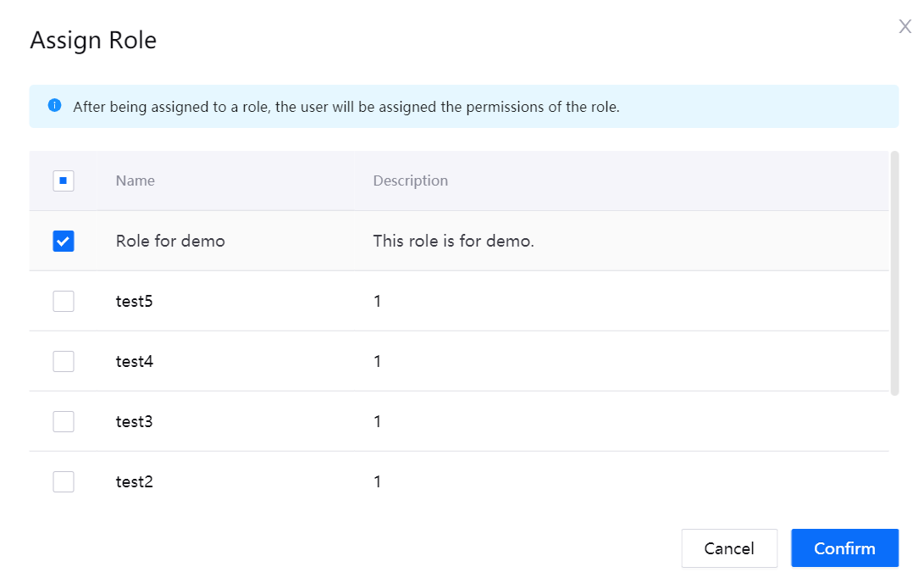Click the Description column header
This screenshot has width=924, height=578.
pos(411,181)
